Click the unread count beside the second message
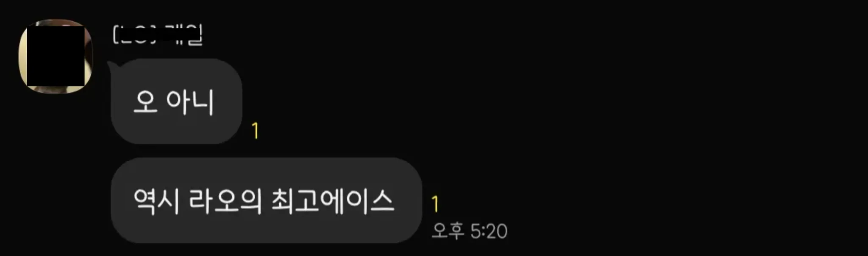The width and height of the screenshot is (868, 256). [x=435, y=204]
